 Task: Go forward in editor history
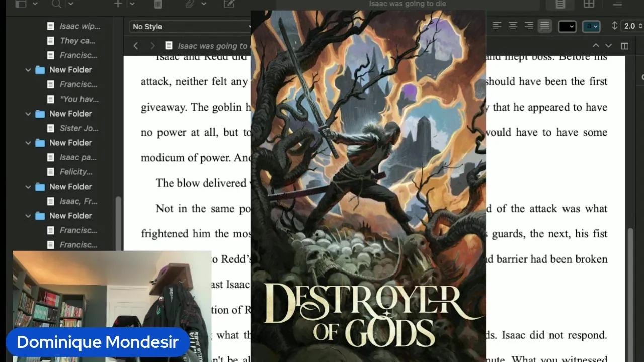click(152, 46)
